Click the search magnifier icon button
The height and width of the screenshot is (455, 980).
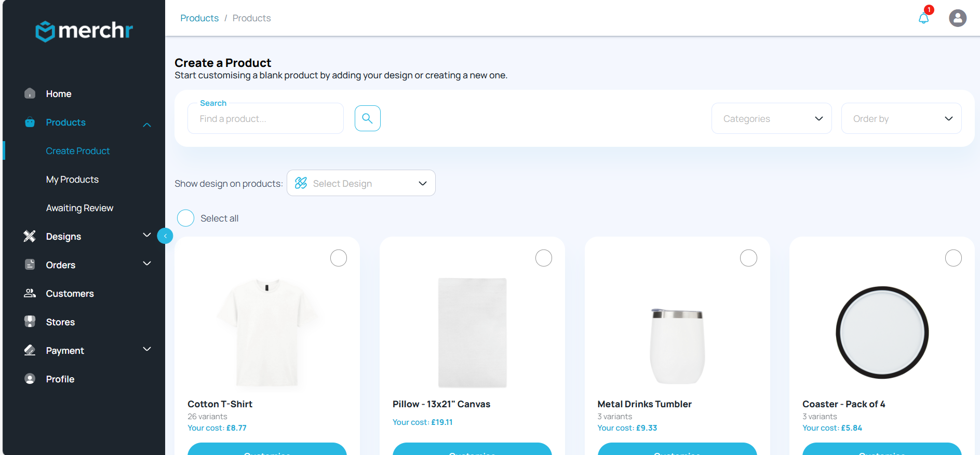coord(367,118)
